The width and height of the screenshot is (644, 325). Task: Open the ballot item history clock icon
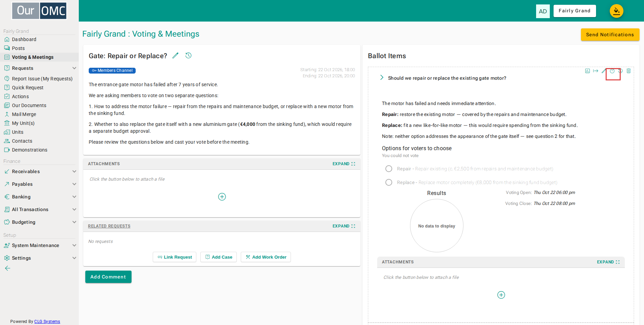pos(620,71)
